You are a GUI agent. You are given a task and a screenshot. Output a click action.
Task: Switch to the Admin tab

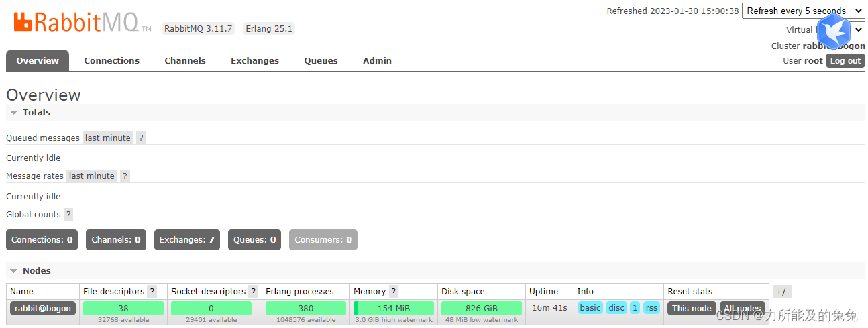point(377,60)
